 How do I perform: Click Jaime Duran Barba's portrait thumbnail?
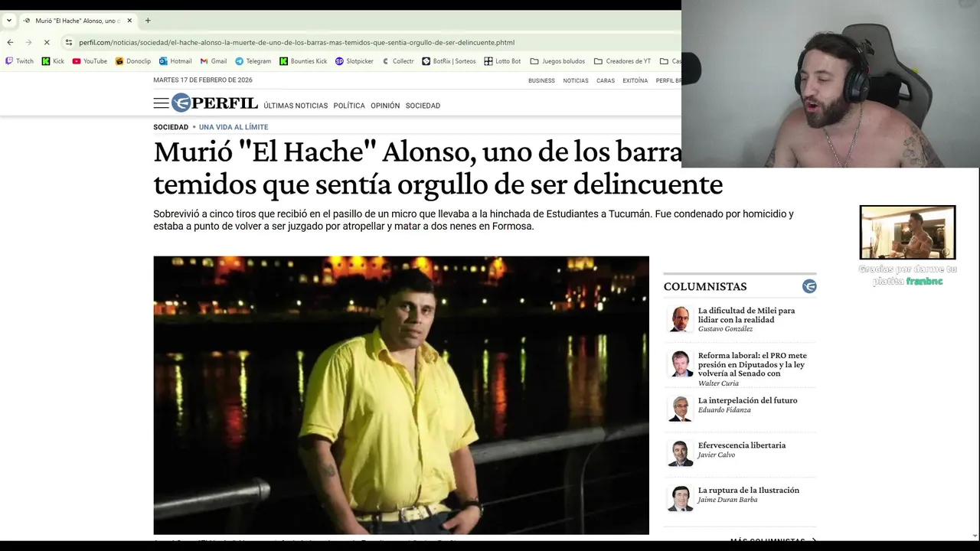[680, 498]
